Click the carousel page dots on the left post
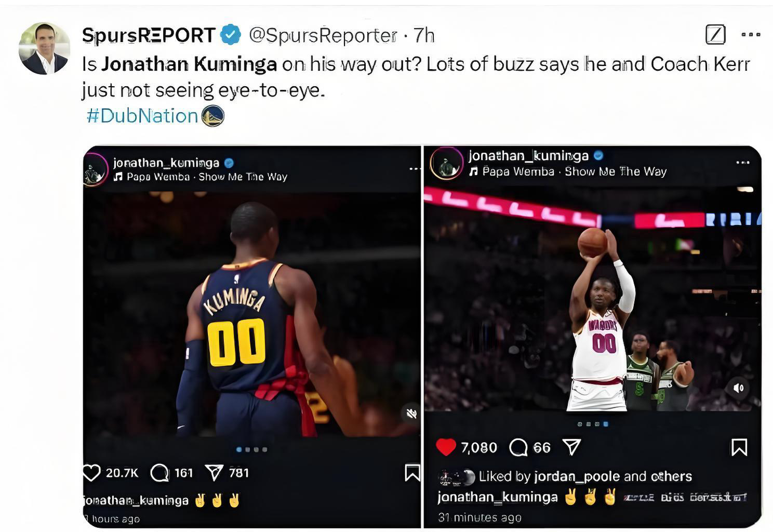773x532 pixels. click(252, 449)
